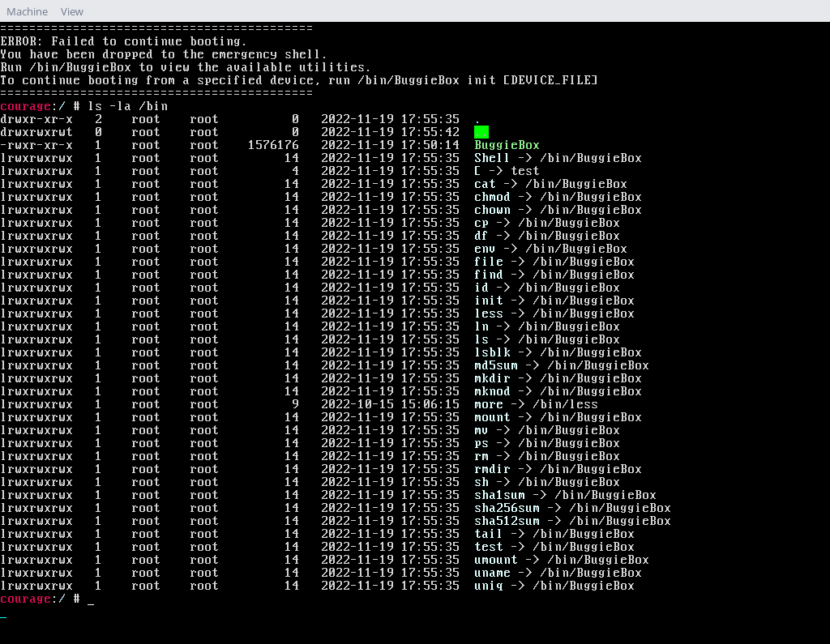The image size is (830, 644).
Task: Open the Machine menu
Action: tap(27, 11)
